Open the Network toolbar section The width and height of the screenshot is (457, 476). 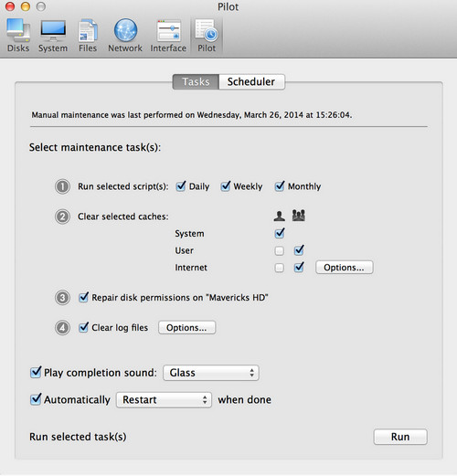point(125,36)
